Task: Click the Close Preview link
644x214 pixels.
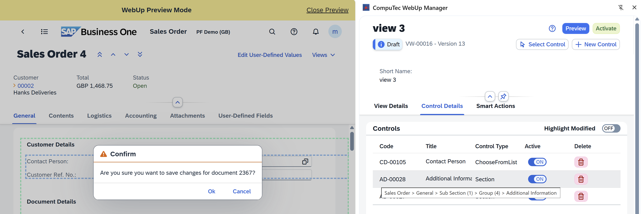Action: (x=327, y=10)
